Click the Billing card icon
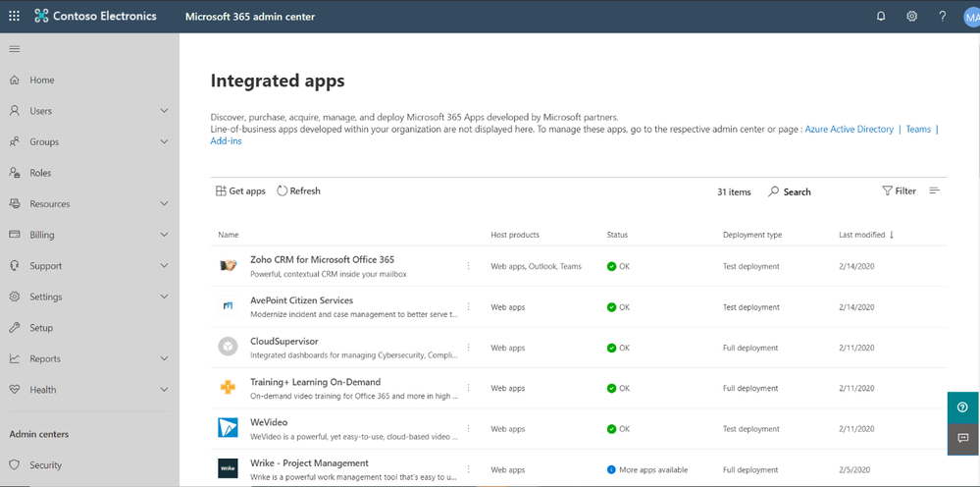 tap(15, 235)
